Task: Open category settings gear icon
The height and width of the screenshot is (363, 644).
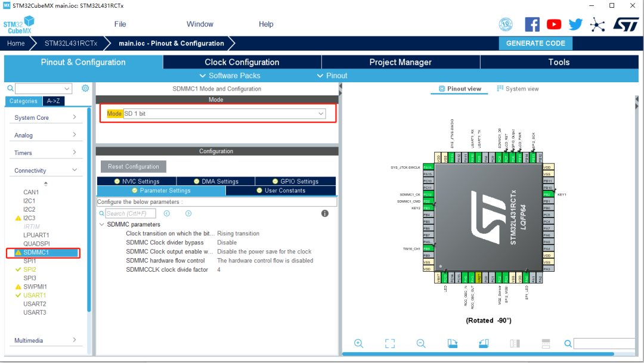Action: coord(85,88)
